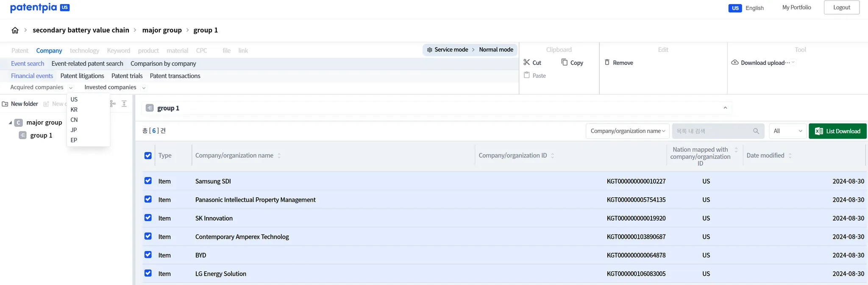This screenshot has height=285, width=868.
Task: Switch to Normal mode
Action: [x=496, y=50]
